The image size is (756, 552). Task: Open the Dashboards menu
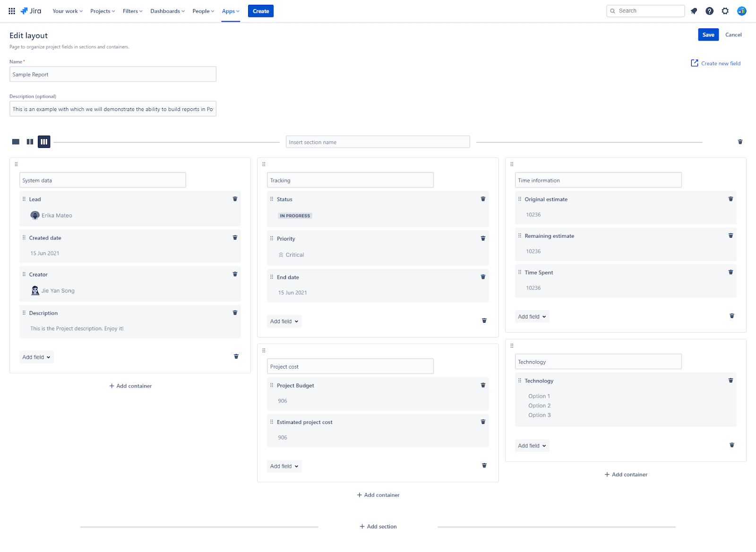(x=166, y=11)
